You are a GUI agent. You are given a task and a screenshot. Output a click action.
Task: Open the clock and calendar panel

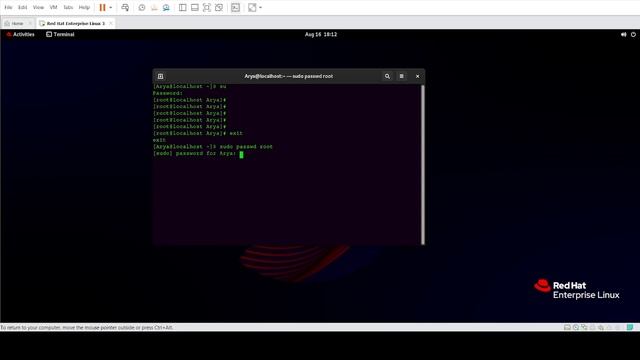point(321,34)
